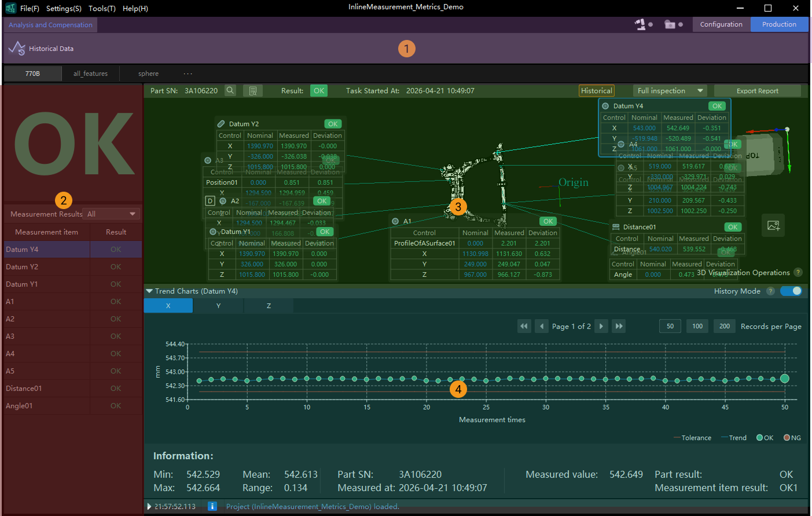Open the Full inspection dropdown
This screenshot has width=812, height=516.
pyautogui.click(x=670, y=90)
